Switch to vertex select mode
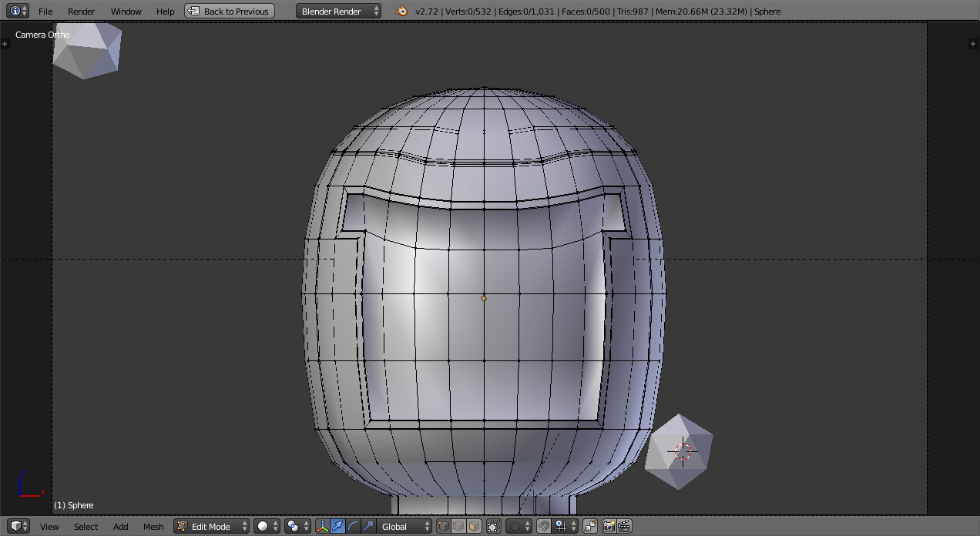Screen dimensions: 980x536 (x=444, y=526)
